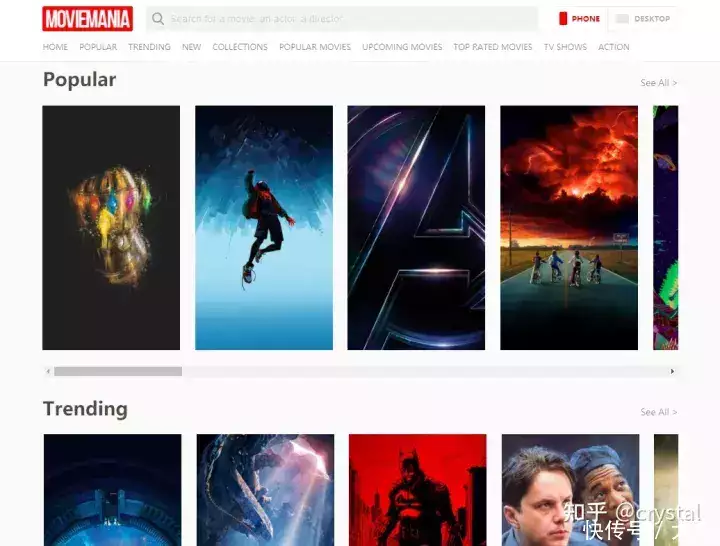The width and height of the screenshot is (720, 546).
Task: Click See All for Trending
Action: 658,412
